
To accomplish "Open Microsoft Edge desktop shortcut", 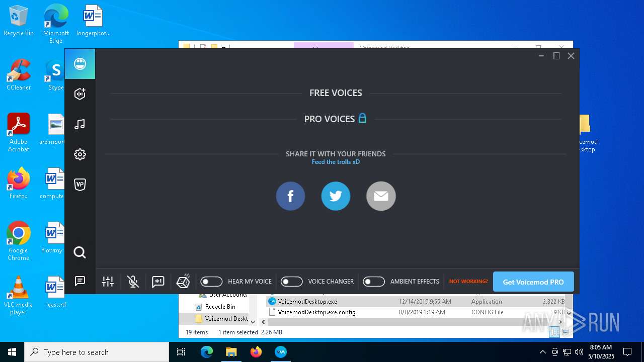I will tap(56, 24).
